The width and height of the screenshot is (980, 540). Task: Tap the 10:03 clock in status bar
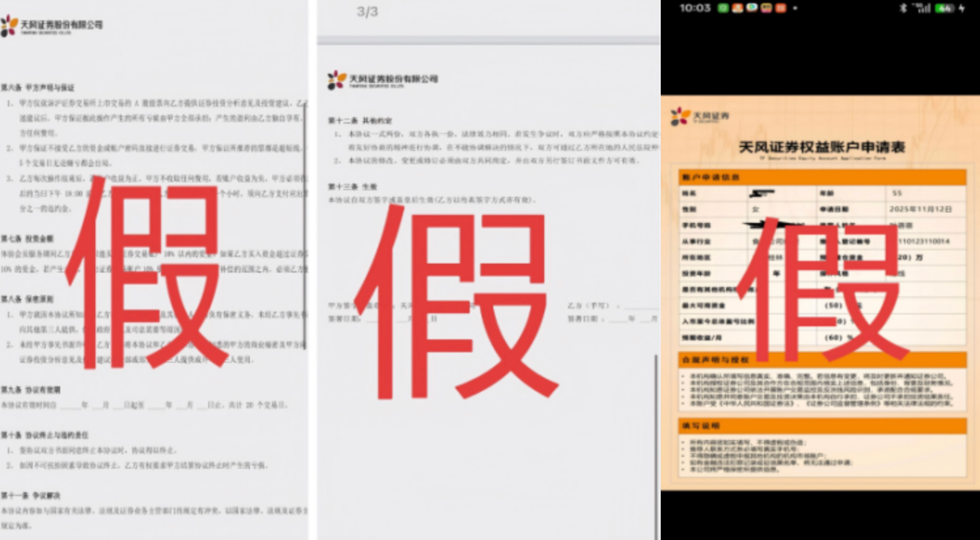click(695, 8)
